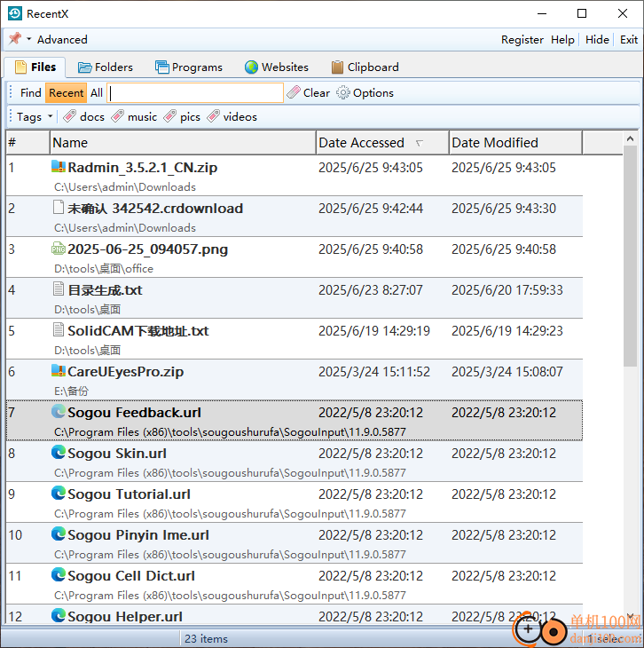This screenshot has width=644, height=648.
Task: Select the 2025-06-25_094057.png file name
Action: click(148, 249)
